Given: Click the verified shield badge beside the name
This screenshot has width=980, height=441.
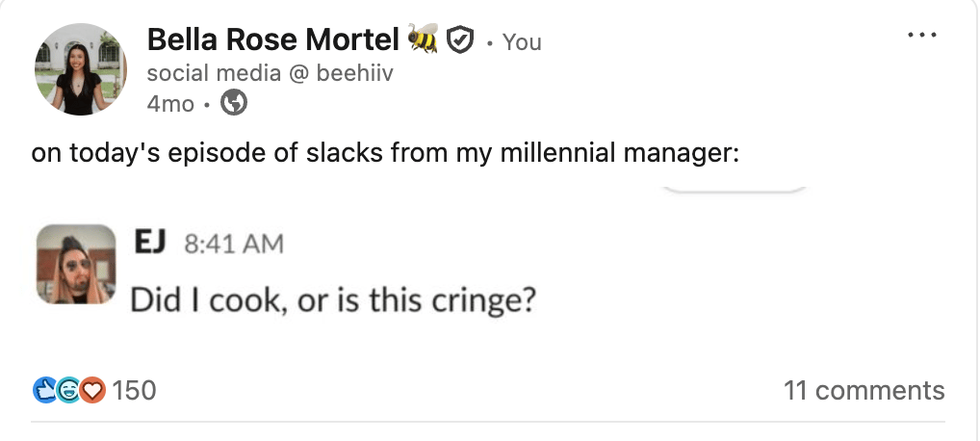Looking at the screenshot, I should click(461, 40).
